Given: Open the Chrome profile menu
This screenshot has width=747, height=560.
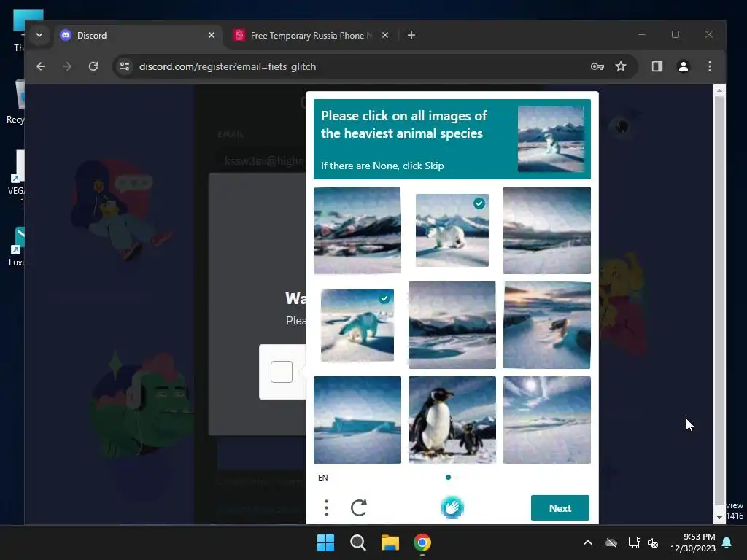Looking at the screenshot, I should pos(683,66).
